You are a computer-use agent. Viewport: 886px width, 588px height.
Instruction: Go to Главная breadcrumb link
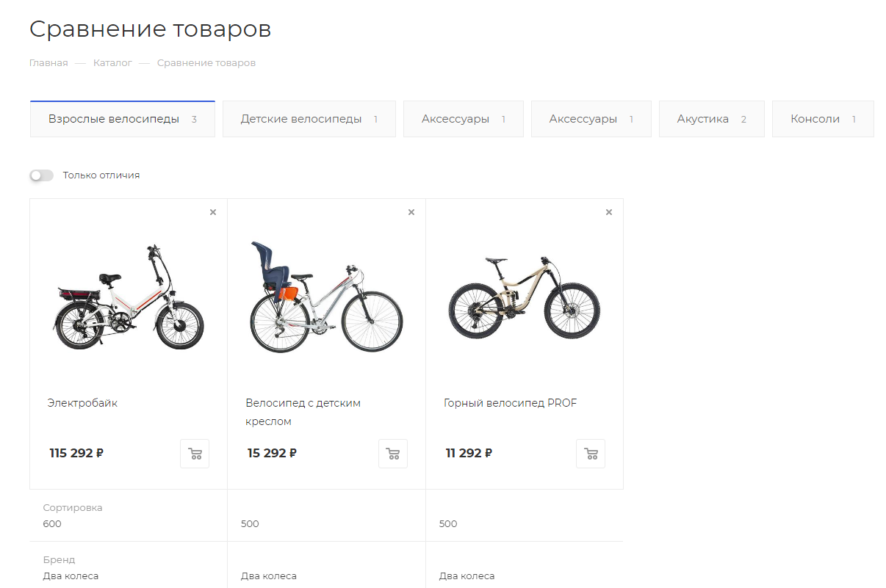click(48, 63)
